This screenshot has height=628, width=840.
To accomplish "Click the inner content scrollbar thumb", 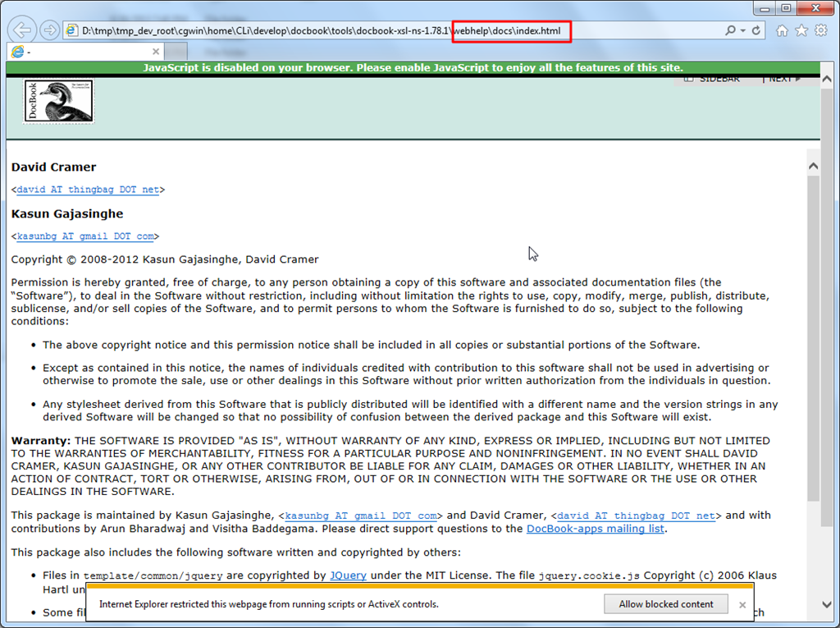I will coord(813,338).
